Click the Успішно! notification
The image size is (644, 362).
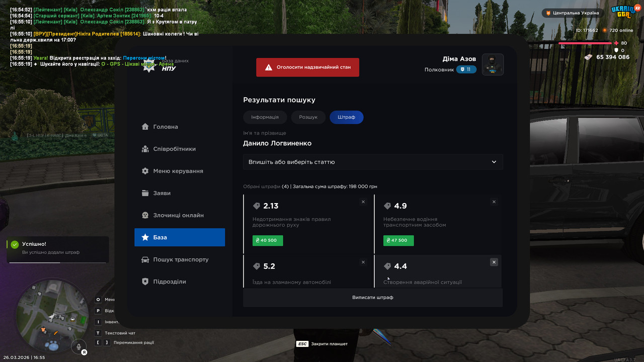click(x=57, y=249)
